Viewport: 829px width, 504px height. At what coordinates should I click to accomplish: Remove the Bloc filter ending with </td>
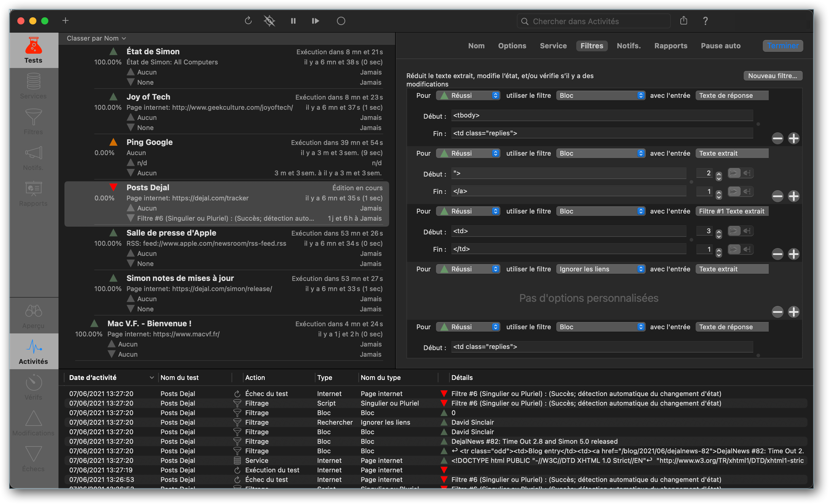pos(778,254)
